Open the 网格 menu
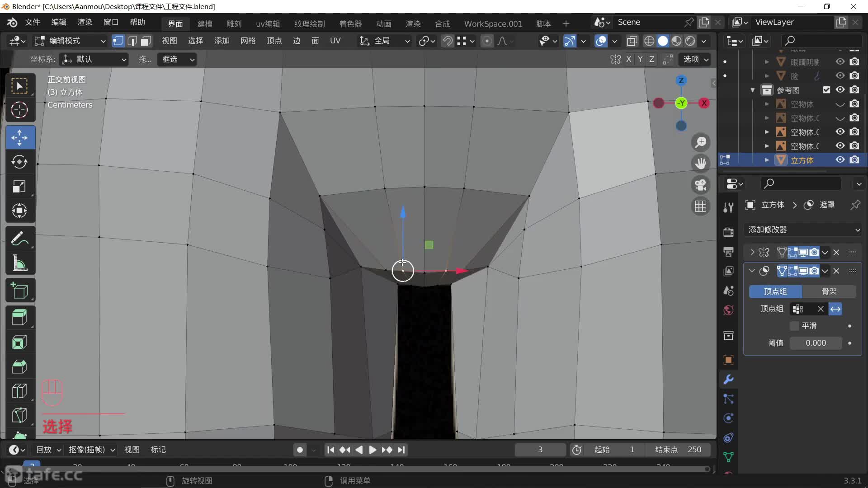This screenshot has height=488, width=868. (248, 41)
